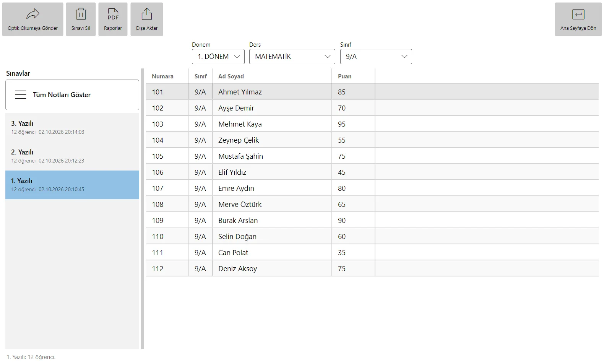Show all grades with Tüm Notları Göster
The width and height of the screenshot is (604, 364).
(72, 95)
